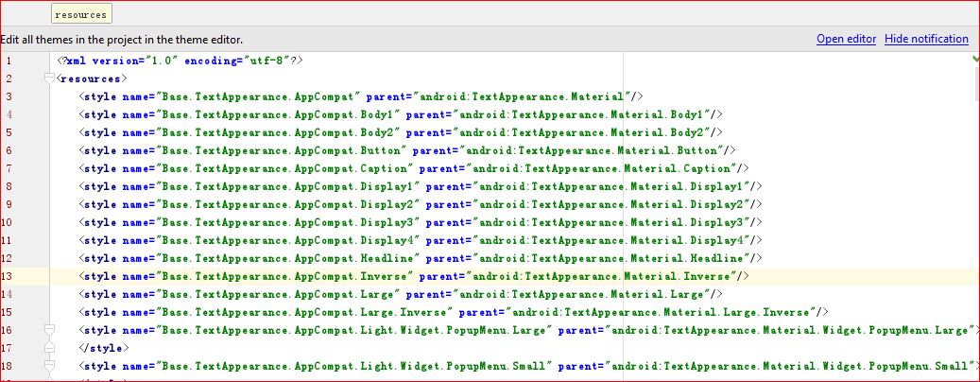The height and width of the screenshot is (382, 980).
Task: Click the AppCompat.Display3 style line
Action: click(421, 222)
